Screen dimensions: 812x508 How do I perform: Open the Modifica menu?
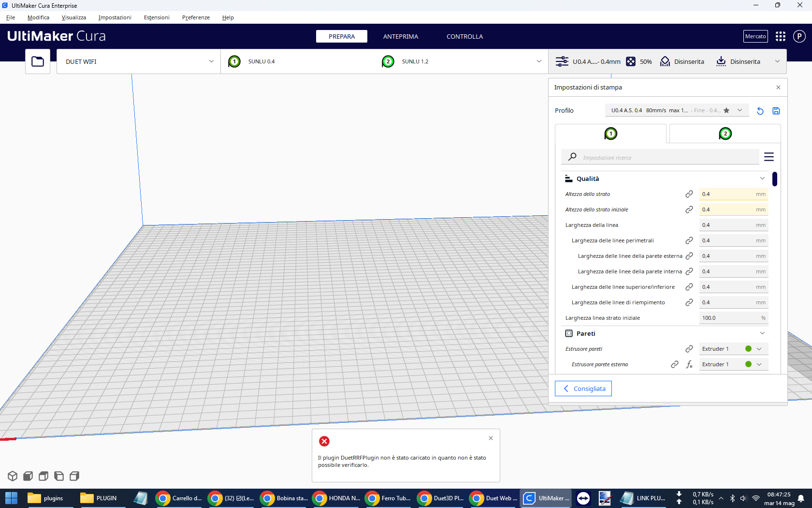(38, 17)
